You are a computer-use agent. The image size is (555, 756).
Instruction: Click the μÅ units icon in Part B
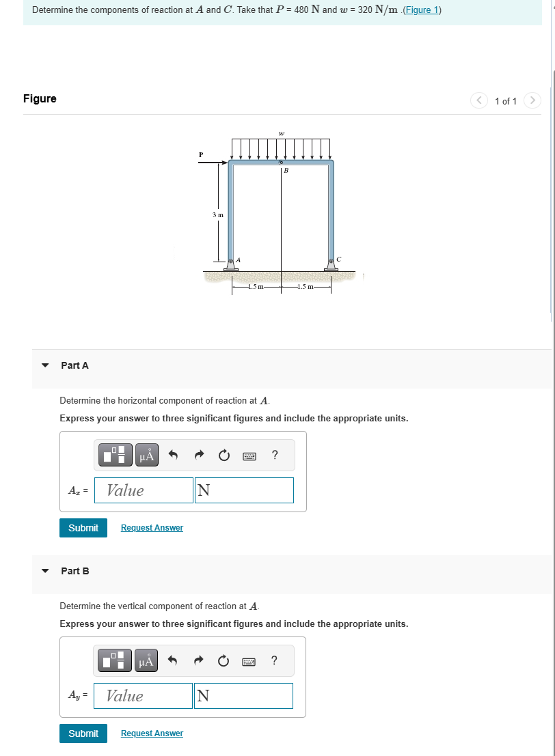click(x=146, y=660)
